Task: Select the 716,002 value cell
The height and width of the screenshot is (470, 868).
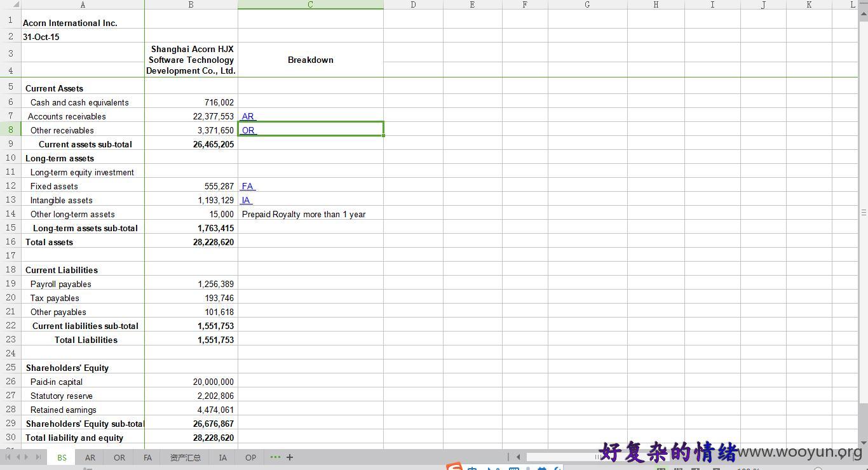Action: (x=191, y=102)
